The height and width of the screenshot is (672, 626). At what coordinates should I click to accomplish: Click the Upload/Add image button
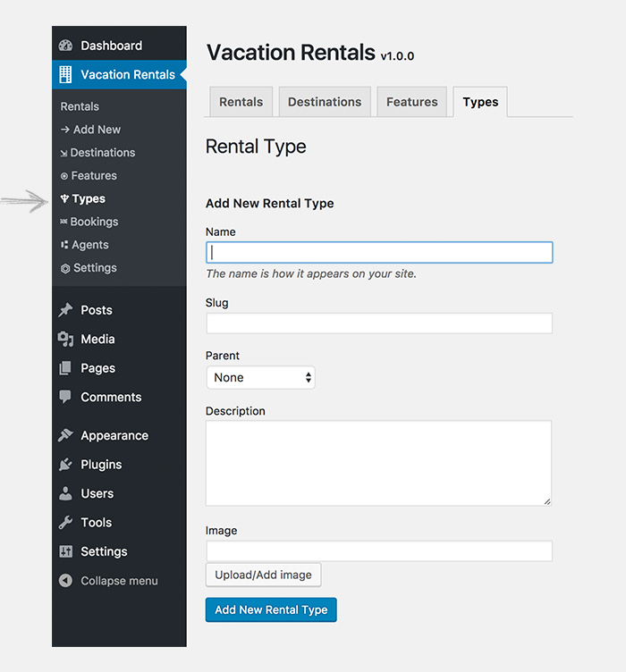pyautogui.click(x=263, y=575)
